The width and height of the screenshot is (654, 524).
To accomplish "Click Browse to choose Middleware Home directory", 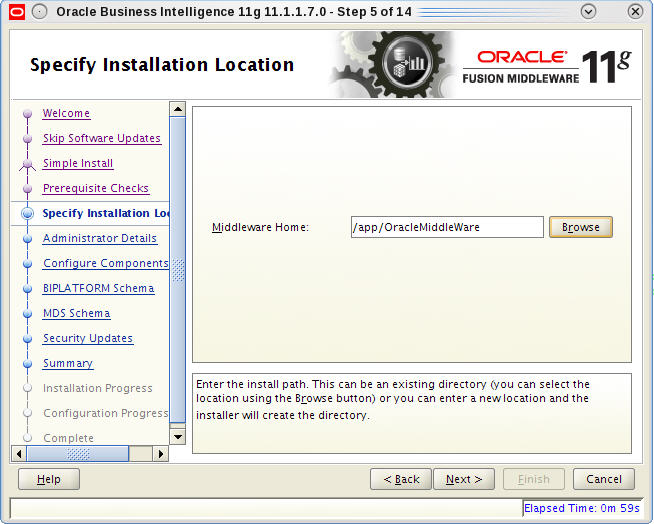I will [581, 227].
